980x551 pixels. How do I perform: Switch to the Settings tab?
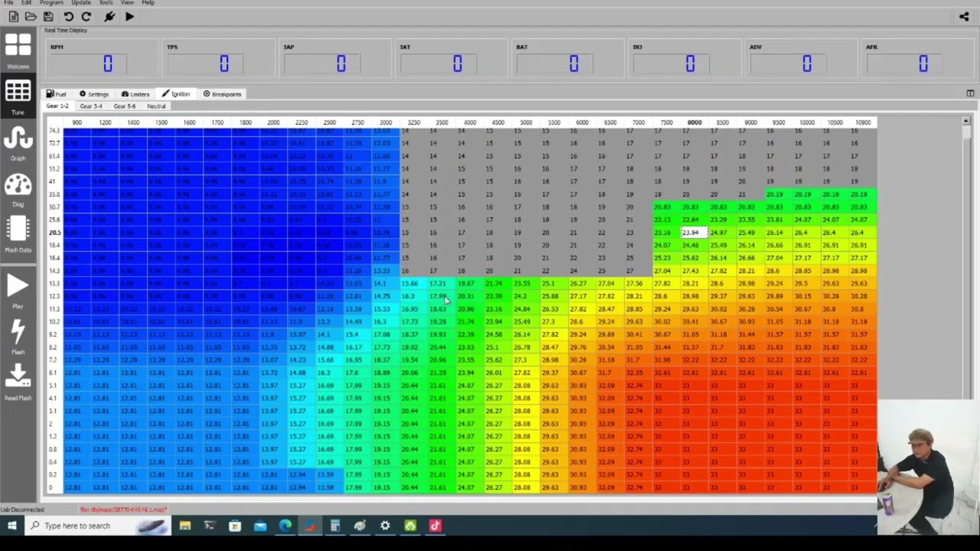point(94,94)
